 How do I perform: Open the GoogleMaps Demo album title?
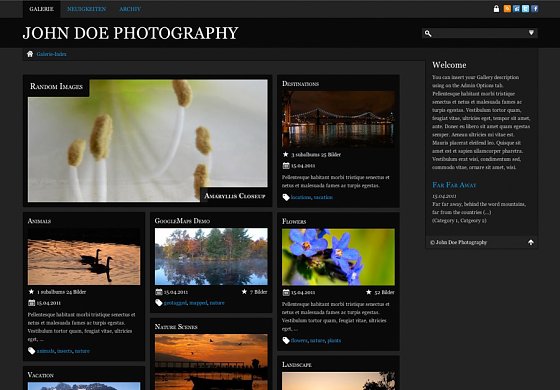pyautogui.click(x=182, y=221)
